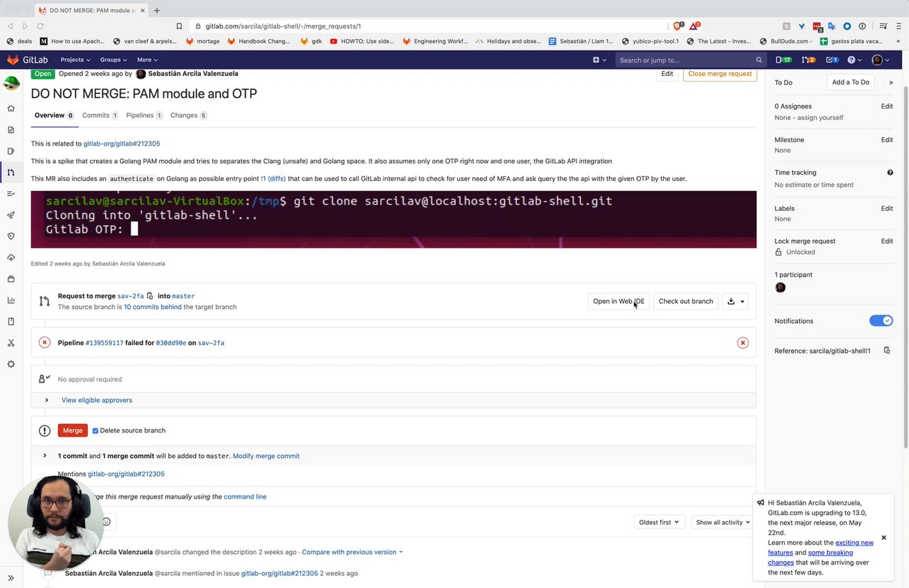Open the Help question mark menu
Screen dimensions: 909x588
point(854,60)
